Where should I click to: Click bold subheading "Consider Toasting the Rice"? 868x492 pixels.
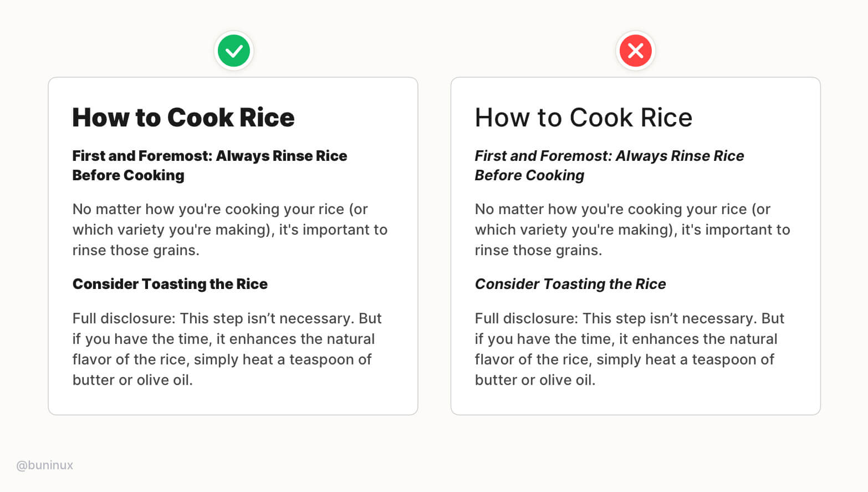pos(170,284)
